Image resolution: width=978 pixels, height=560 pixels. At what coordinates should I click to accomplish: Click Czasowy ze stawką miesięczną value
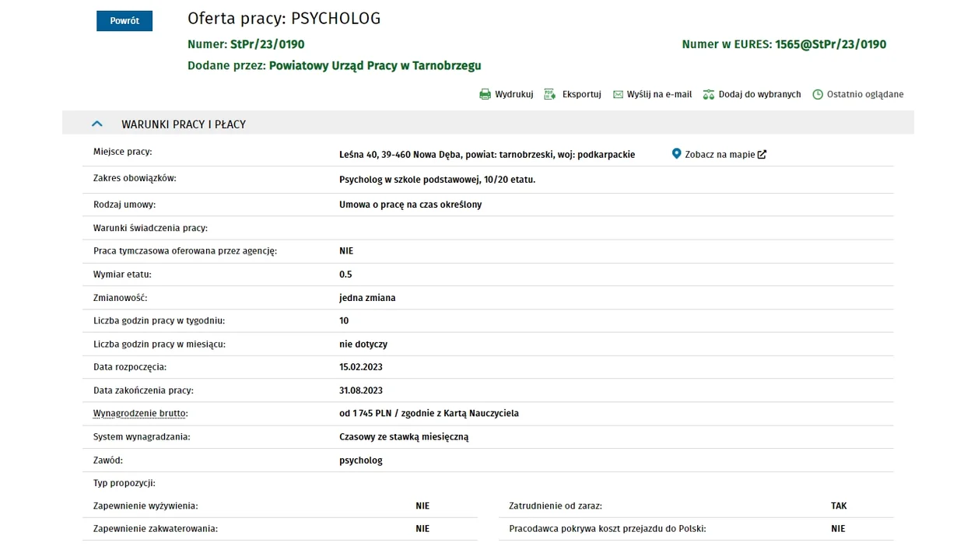pos(404,437)
